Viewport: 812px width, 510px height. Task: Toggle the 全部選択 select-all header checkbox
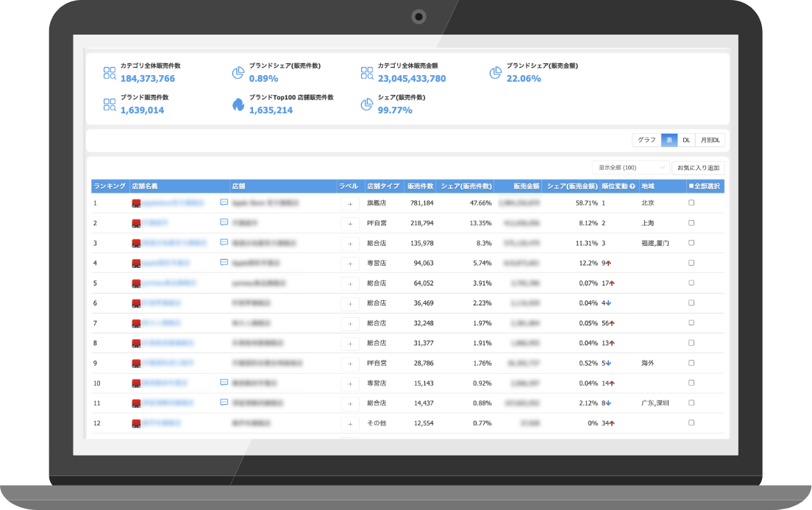click(690, 186)
